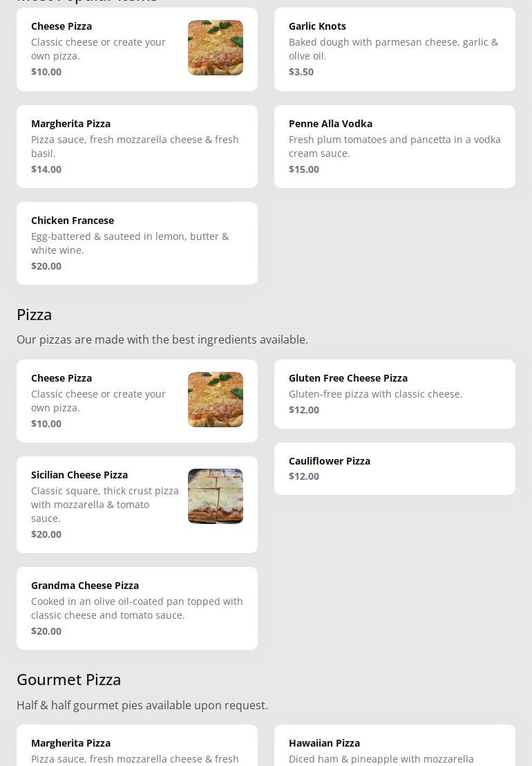This screenshot has height=766, width=532.
Task: Open the Sicilian Cheese Pizza photo
Action: pos(215,496)
